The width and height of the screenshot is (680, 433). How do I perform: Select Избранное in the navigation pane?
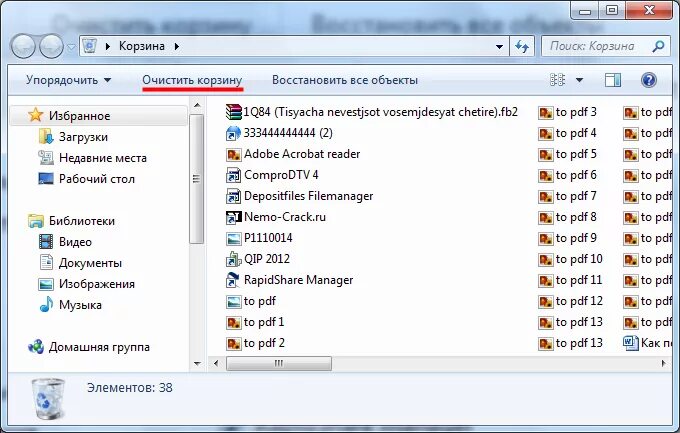[x=99, y=116]
